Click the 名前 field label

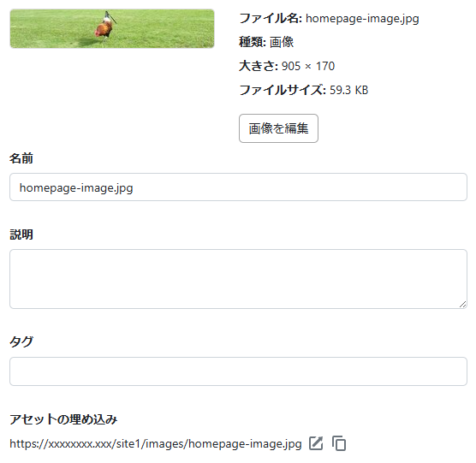point(21,158)
